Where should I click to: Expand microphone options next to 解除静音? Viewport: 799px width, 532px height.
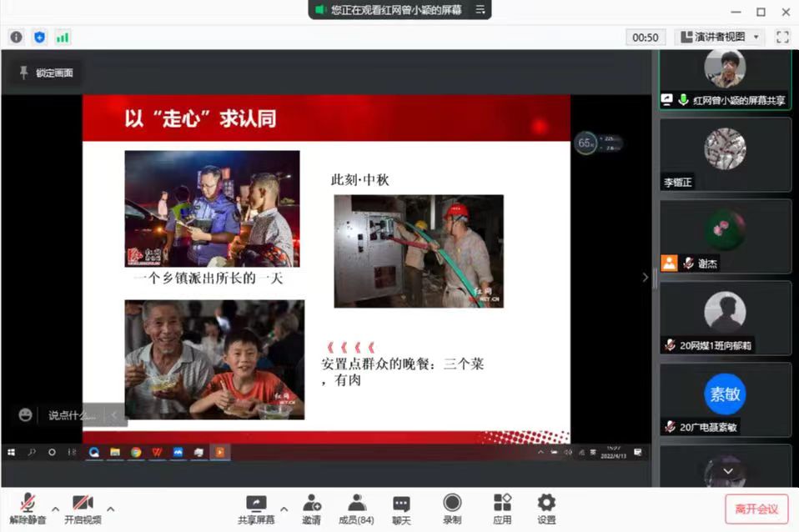tap(55, 509)
